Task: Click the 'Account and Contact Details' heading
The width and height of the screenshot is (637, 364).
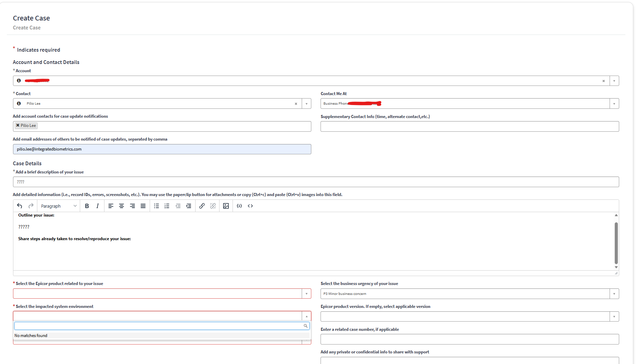Action: (x=46, y=62)
